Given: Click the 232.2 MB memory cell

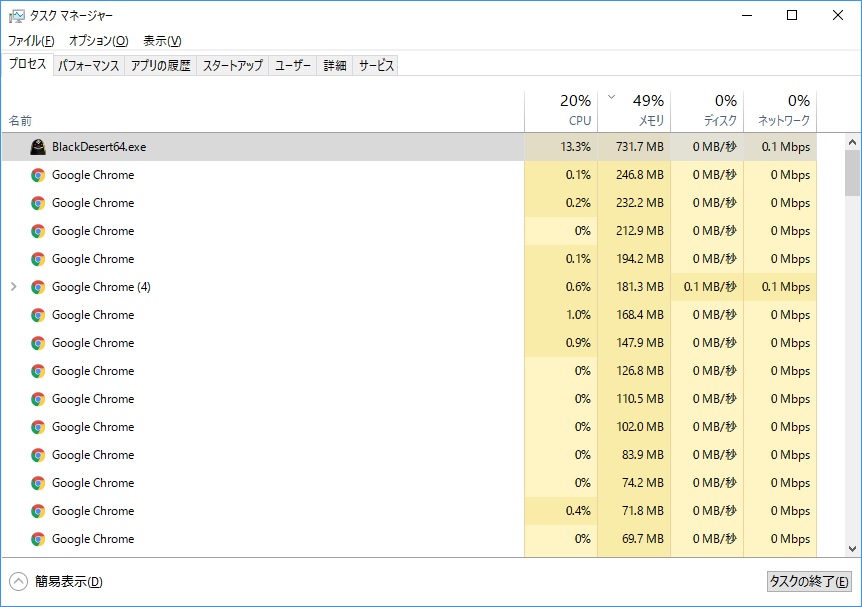Looking at the screenshot, I should pyautogui.click(x=634, y=203).
